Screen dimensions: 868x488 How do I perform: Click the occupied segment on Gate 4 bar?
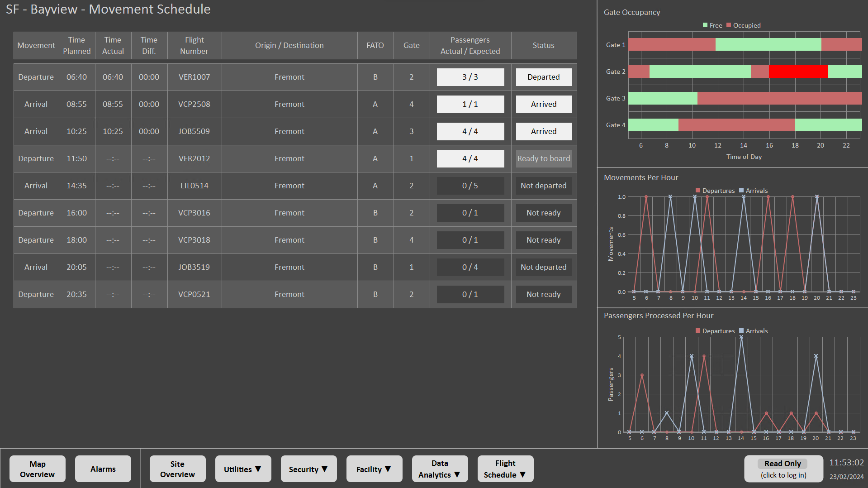[x=736, y=125]
